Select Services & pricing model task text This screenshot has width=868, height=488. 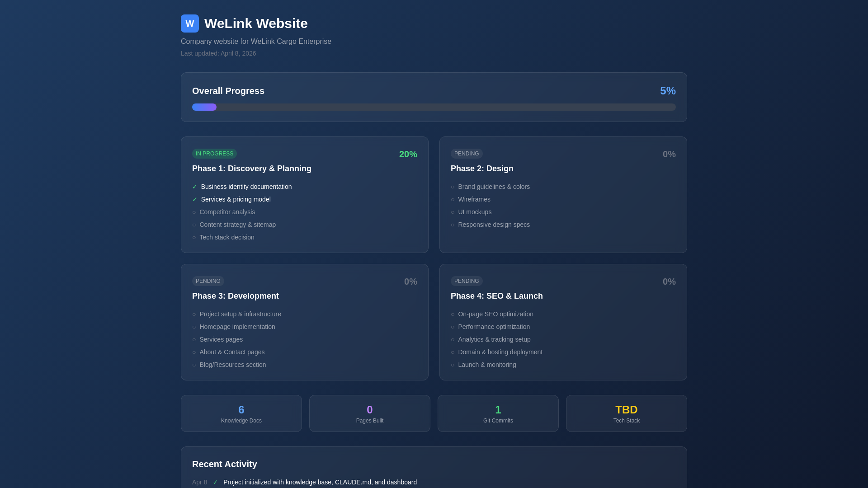tap(236, 199)
